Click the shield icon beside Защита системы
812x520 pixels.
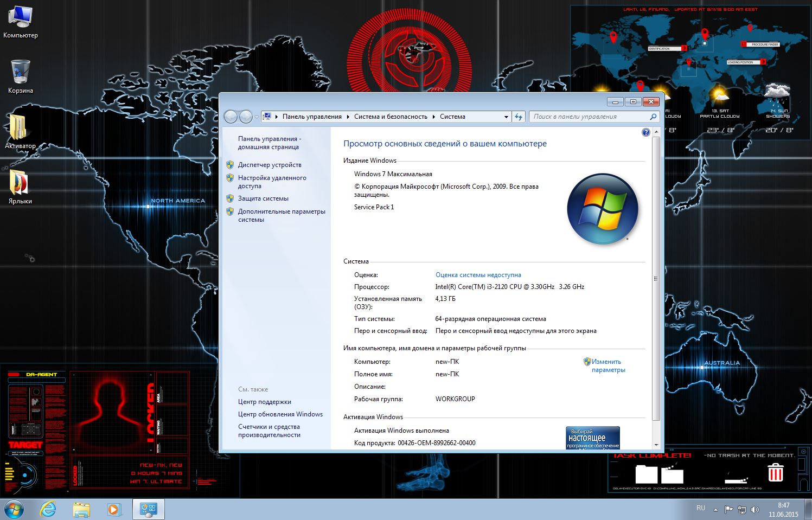[230, 198]
